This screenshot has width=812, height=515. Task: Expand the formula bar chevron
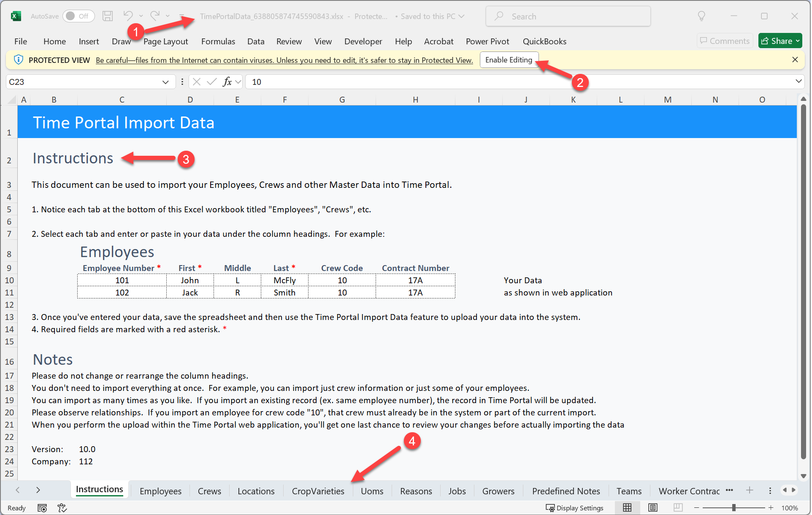pyautogui.click(x=798, y=81)
